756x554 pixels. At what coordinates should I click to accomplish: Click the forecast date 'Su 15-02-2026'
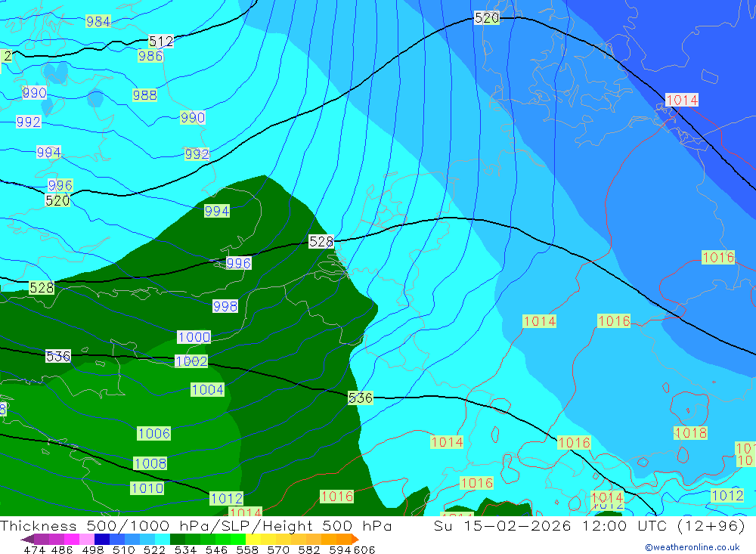[503, 525]
